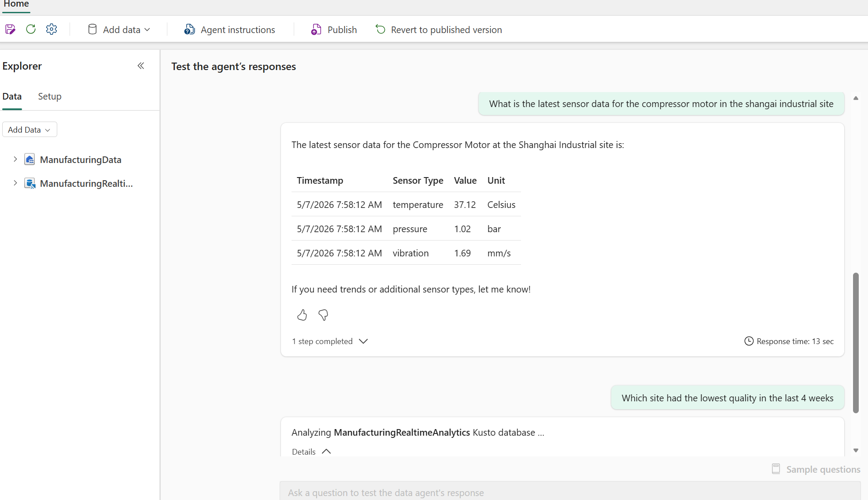
Task: Switch to the Setup tab
Action: coord(50,96)
